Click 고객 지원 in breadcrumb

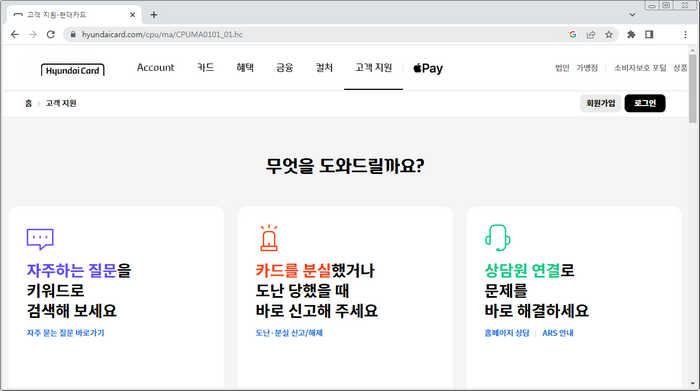[61, 103]
